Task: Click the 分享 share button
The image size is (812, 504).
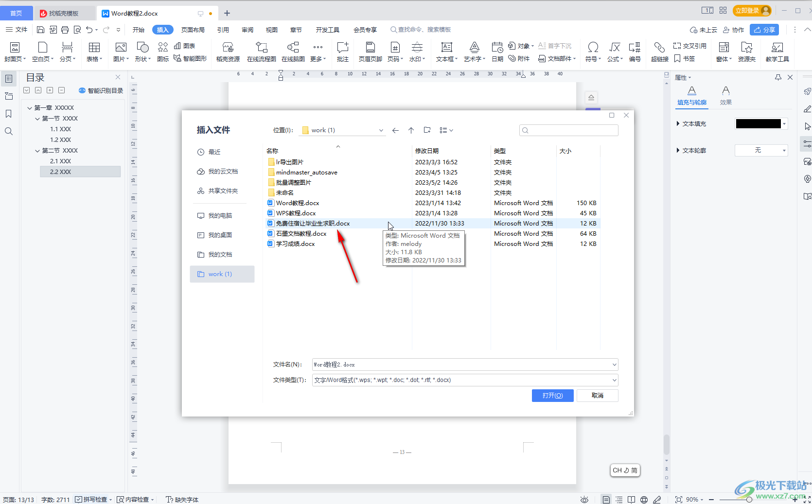Action: (764, 30)
